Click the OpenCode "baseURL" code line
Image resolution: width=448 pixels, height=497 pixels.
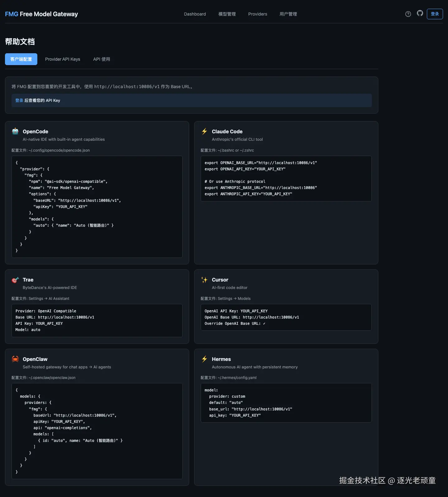[x=77, y=201]
